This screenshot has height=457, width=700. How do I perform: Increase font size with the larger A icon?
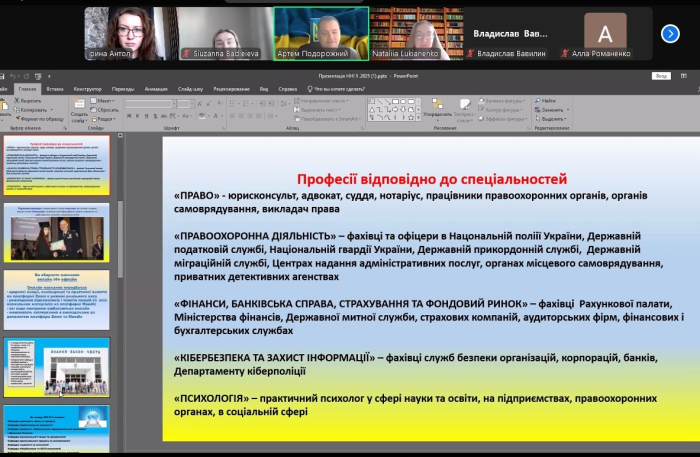[200, 104]
